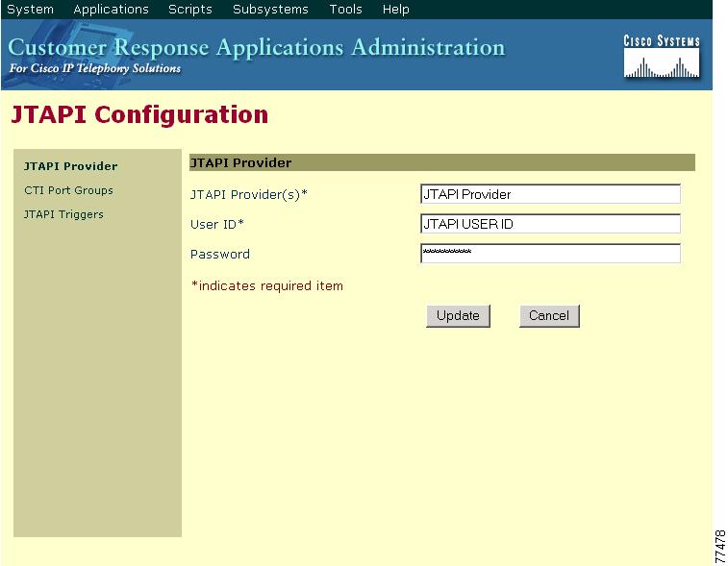The width and height of the screenshot is (728, 566).
Task: Click the 'JTAPI Provider(s)*' field label
Action: coord(249,194)
